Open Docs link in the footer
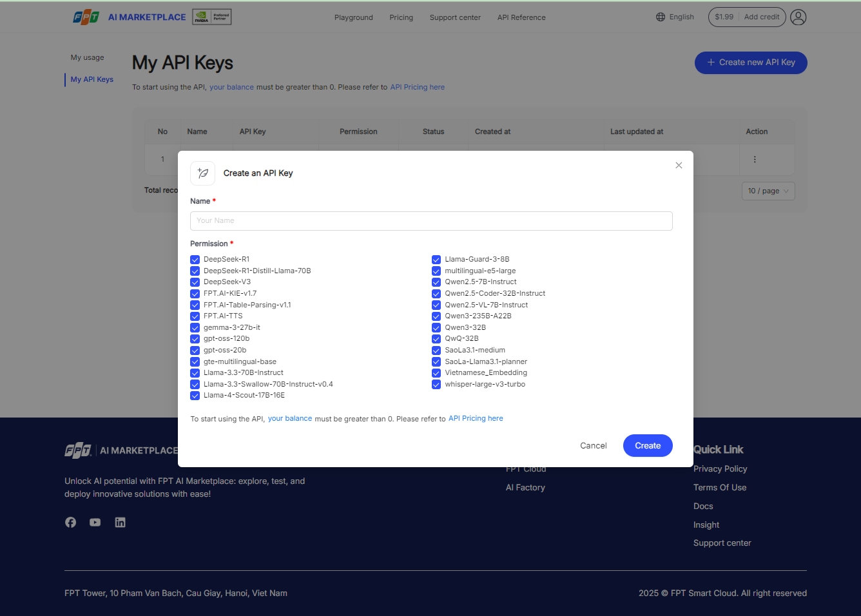The image size is (861, 616). (x=703, y=506)
